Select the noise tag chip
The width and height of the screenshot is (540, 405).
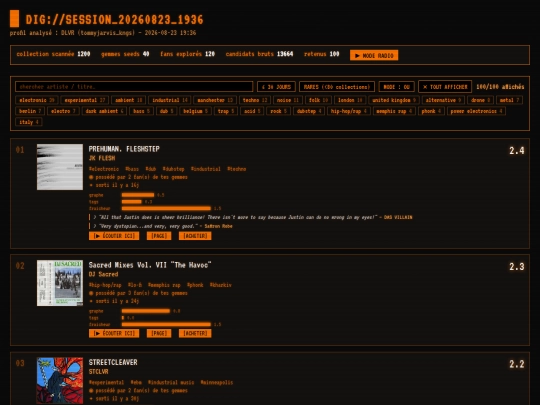click(288, 100)
